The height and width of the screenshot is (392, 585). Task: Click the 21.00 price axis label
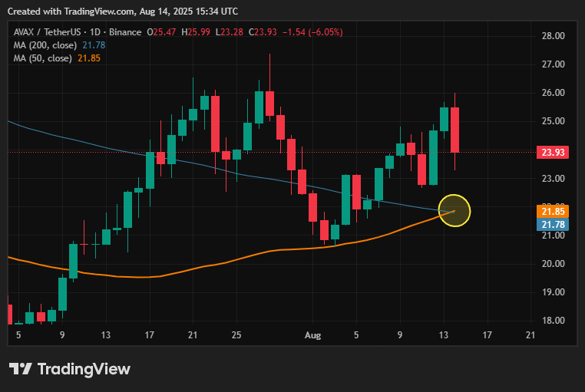pos(554,236)
